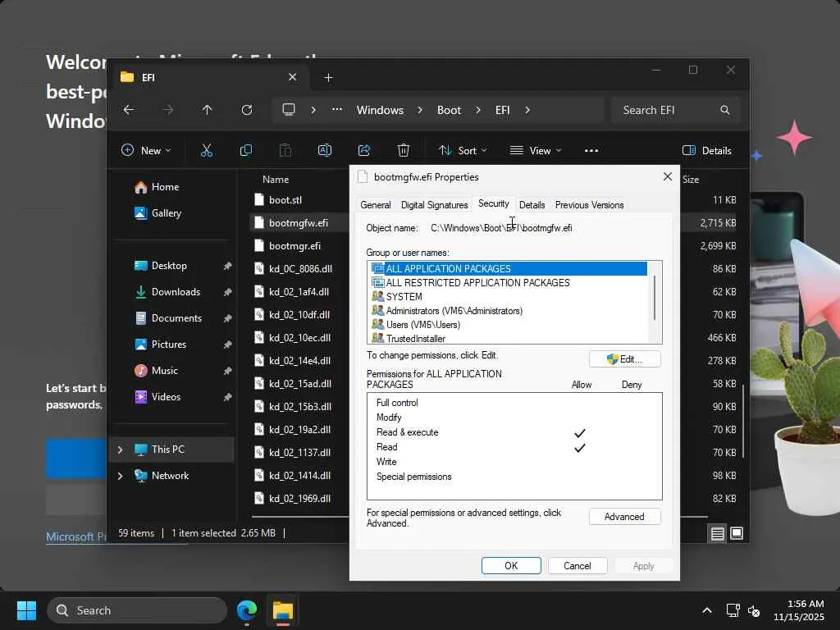
Task: Select the Security tab
Action: [x=493, y=203]
